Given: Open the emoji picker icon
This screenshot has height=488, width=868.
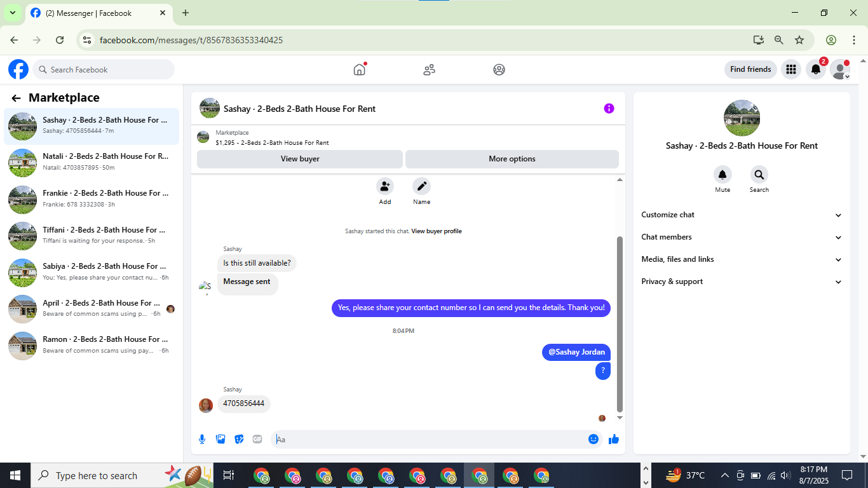Looking at the screenshot, I should [x=593, y=439].
